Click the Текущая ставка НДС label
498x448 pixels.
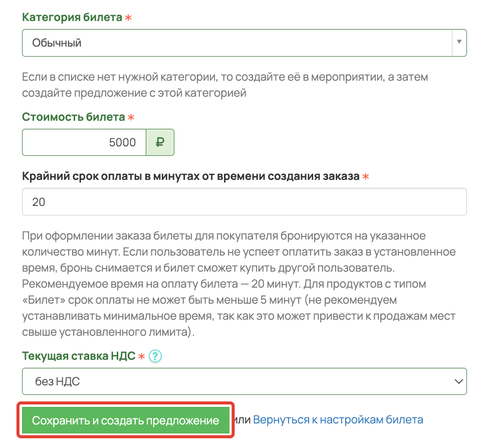click(x=79, y=356)
